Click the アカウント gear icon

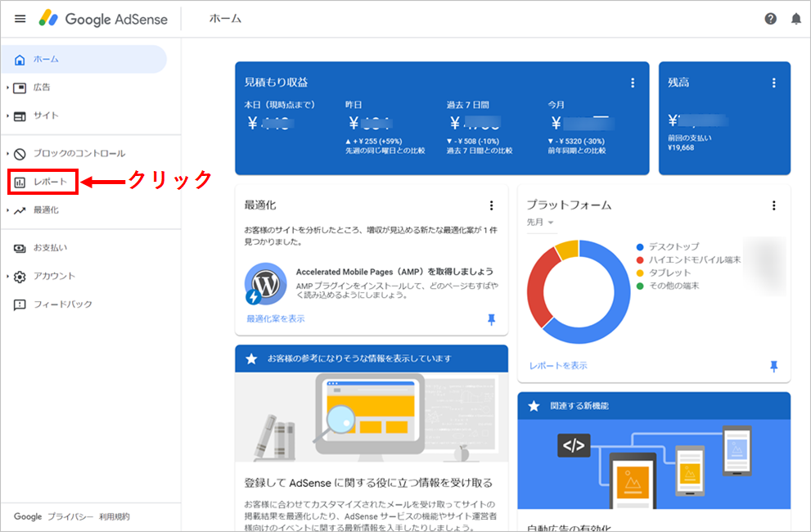tap(20, 277)
